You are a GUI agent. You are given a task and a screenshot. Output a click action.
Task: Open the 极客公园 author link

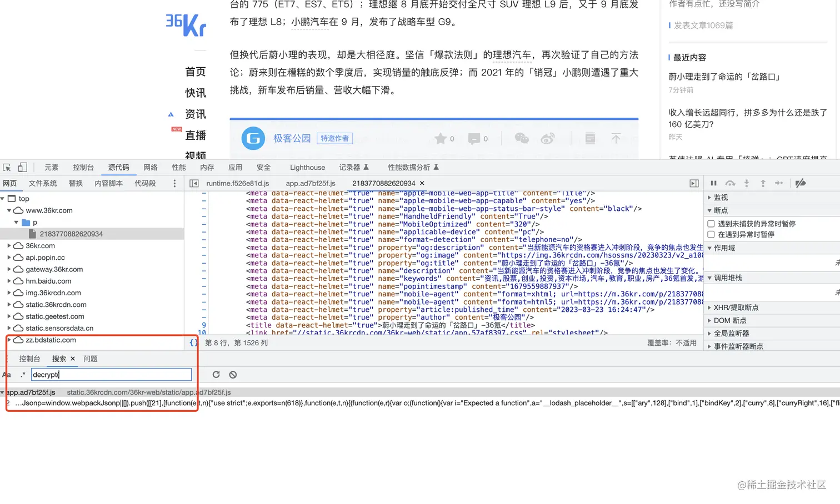292,138
